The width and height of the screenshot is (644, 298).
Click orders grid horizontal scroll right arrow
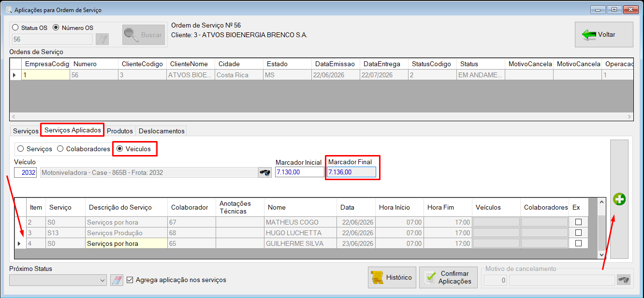point(629,116)
